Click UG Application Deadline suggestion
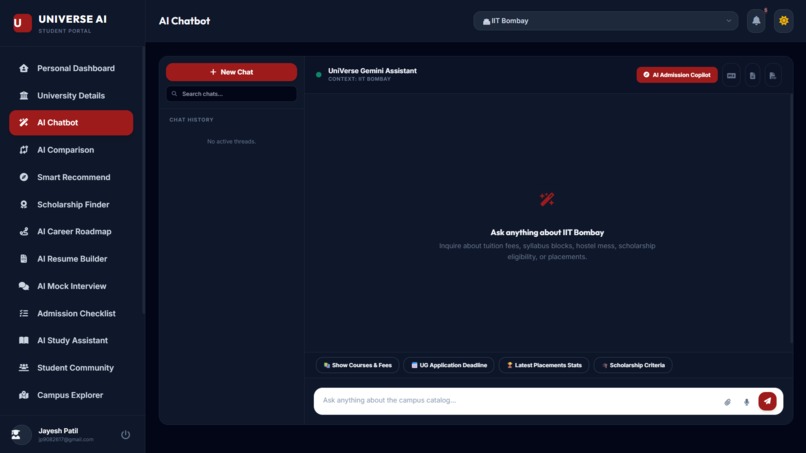 (x=449, y=365)
